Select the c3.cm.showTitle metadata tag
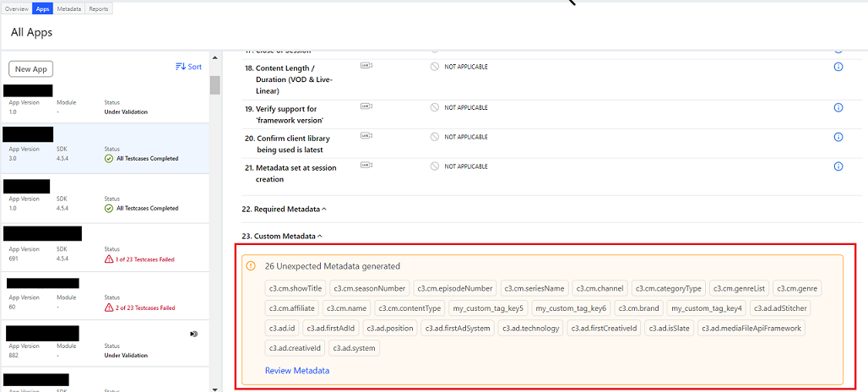Image resolution: width=868 pixels, height=392 pixels. point(295,288)
